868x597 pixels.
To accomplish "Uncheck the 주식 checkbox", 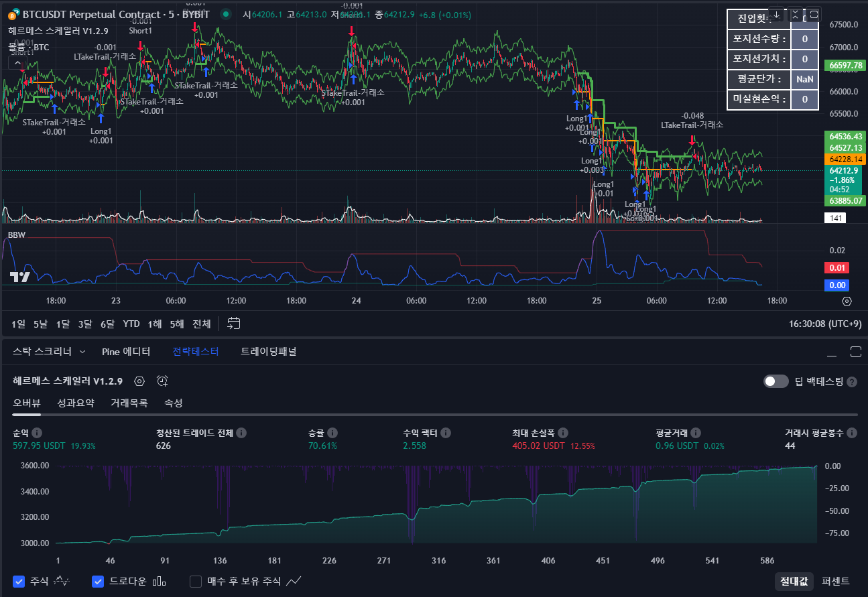I will pos(19,581).
